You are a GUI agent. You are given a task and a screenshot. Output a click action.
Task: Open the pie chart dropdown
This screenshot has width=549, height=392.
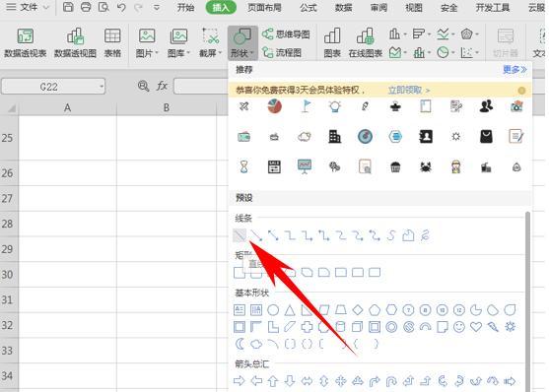pos(446,53)
